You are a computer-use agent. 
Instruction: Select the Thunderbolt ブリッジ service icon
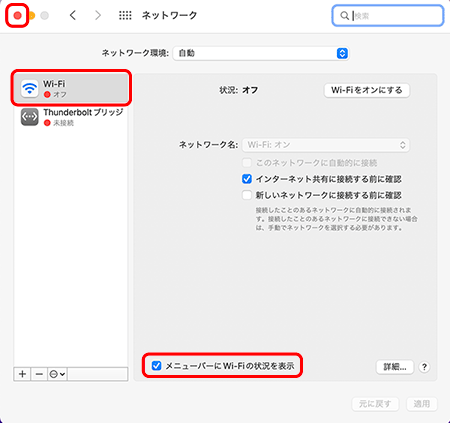[x=30, y=117]
